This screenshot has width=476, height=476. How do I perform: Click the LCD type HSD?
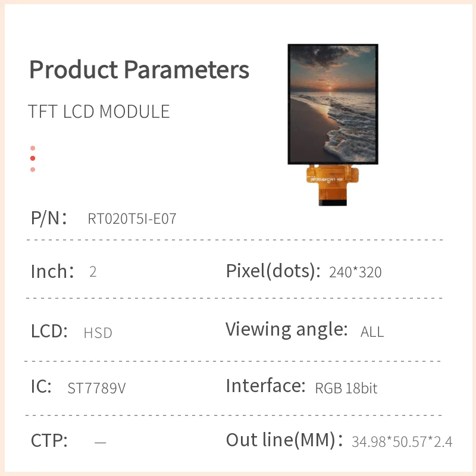(x=98, y=333)
